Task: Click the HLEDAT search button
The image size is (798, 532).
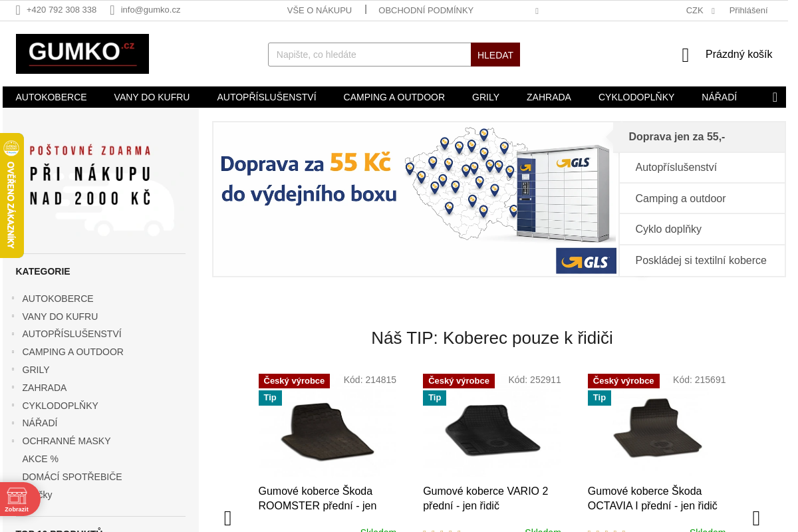Action: click(x=495, y=55)
